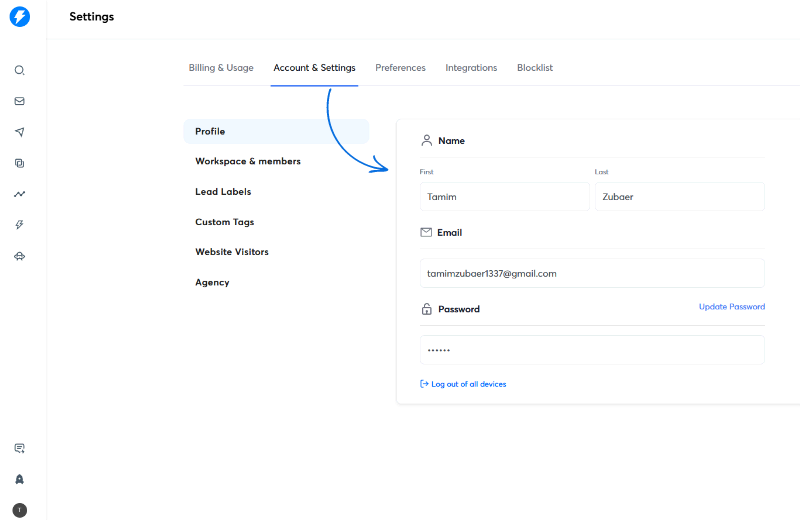800x520 pixels.
Task: Open the Integrations tab
Action: (471, 68)
